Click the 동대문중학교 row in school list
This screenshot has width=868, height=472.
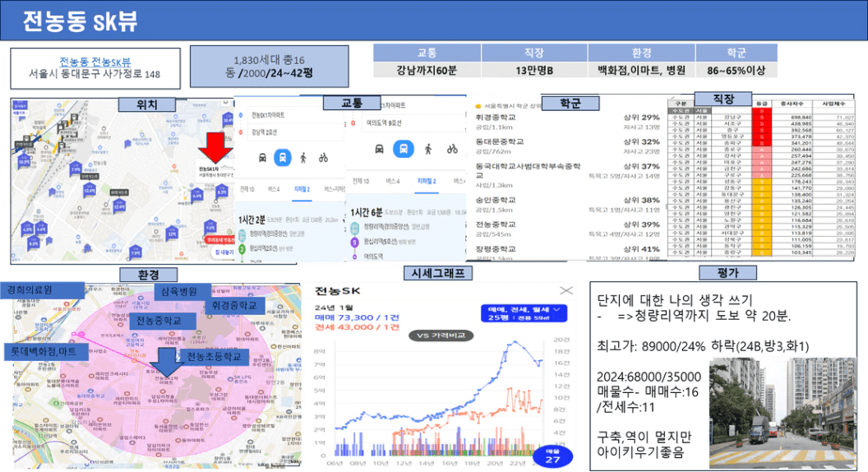tap(567, 146)
